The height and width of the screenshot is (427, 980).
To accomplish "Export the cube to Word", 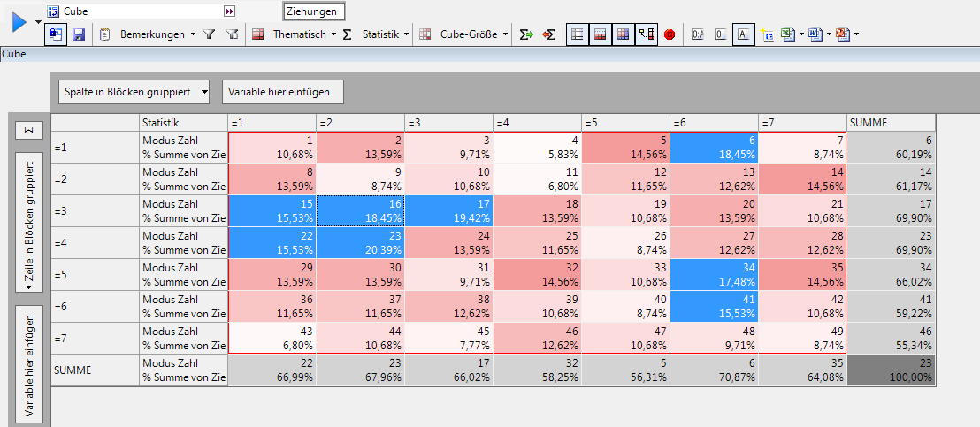I will click(815, 34).
